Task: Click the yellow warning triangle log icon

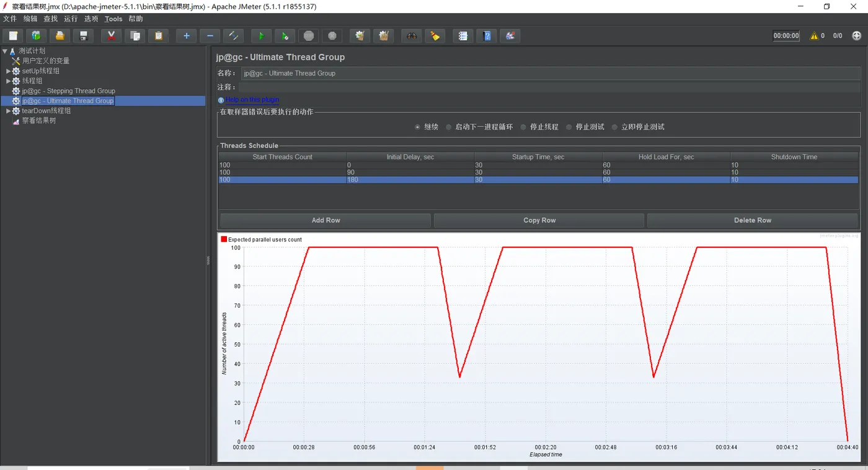Action: (814, 36)
